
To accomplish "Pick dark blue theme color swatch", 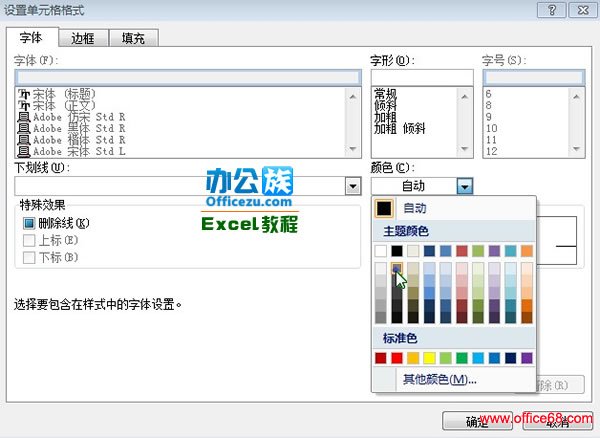I will 429,251.
